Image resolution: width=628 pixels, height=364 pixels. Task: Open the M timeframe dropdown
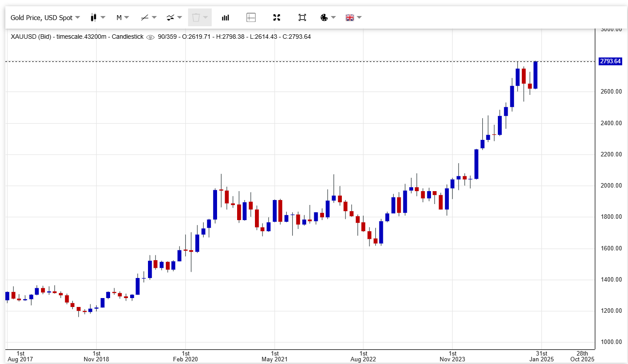click(123, 18)
